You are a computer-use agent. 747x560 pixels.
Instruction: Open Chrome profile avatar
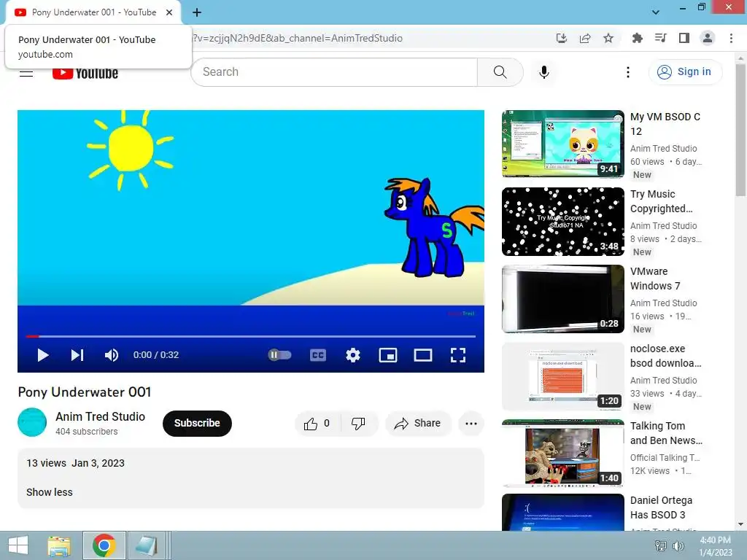pyautogui.click(x=708, y=38)
